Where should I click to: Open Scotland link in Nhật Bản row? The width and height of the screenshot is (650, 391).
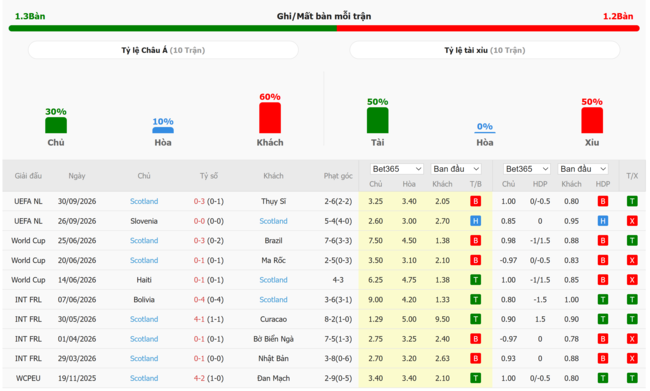[x=144, y=358]
